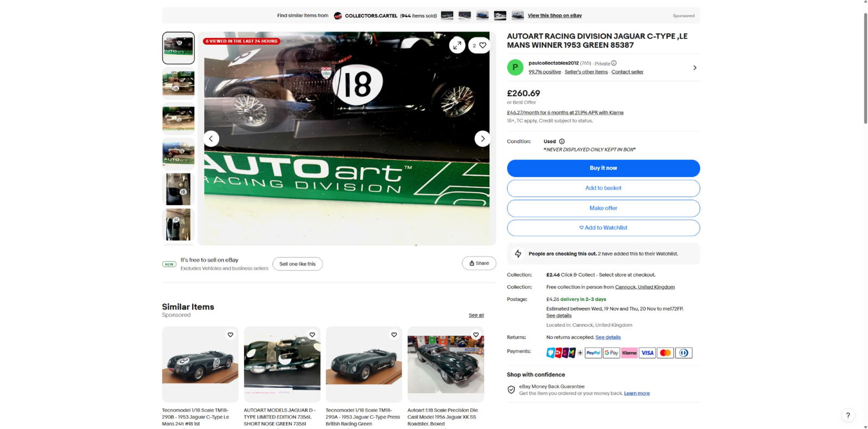Open View this Shop on eBay link
Image resolution: width=868 pixels, height=429 pixels.
tap(554, 16)
